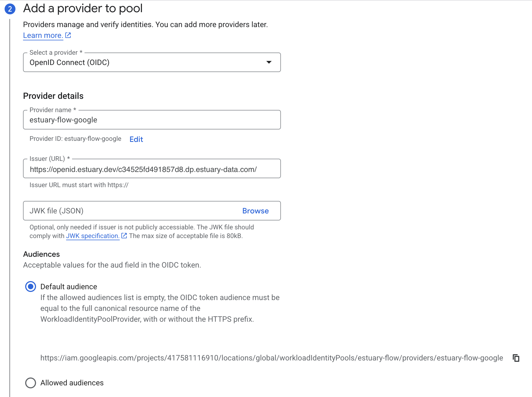Viewport: 532px width, 397px height.
Task: Click Edit next to Provider ID
Action: 136,139
